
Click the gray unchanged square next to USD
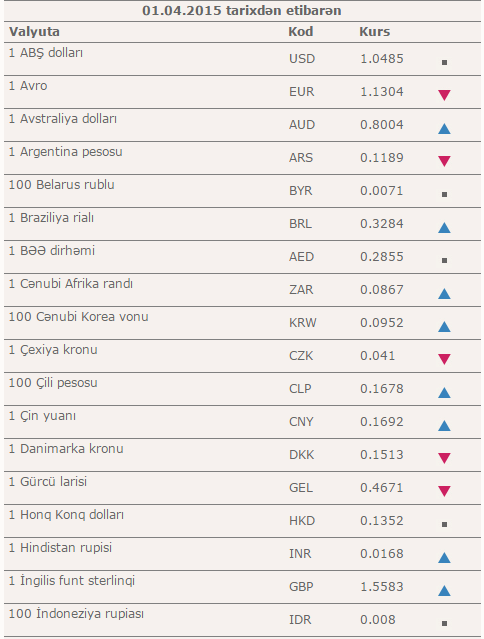[x=444, y=62]
